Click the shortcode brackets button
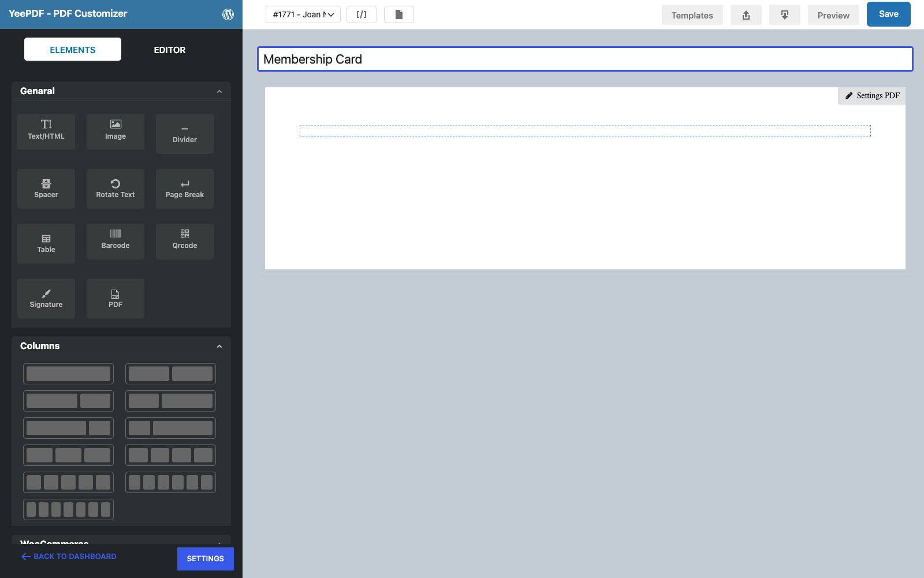 click(x=362, y=14)
